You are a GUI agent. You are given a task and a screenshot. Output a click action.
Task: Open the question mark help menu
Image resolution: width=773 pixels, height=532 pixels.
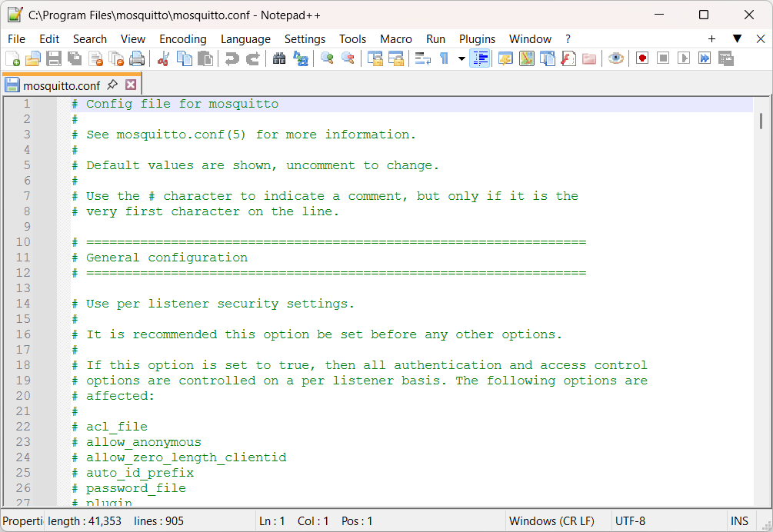coord(568,39)
